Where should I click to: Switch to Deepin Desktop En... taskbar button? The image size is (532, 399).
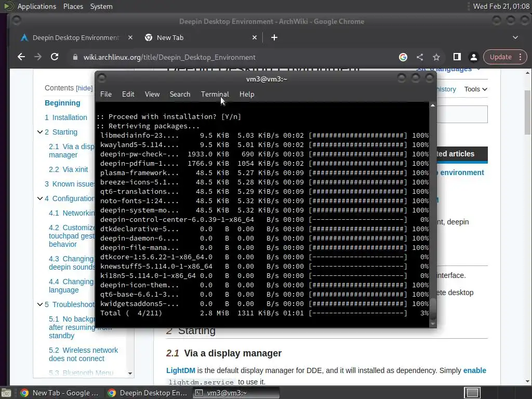[x=147, y=393]
